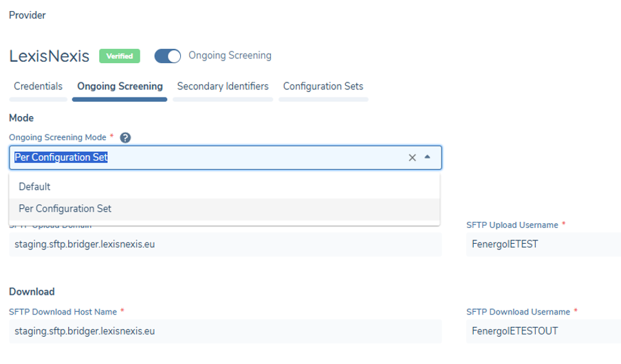Click the LexisNexis provider title
621x364 pixels.
[49, 56]
